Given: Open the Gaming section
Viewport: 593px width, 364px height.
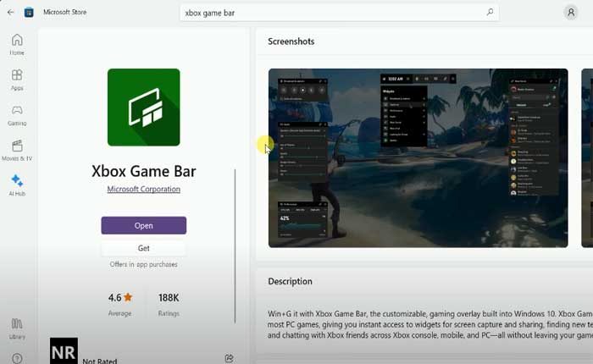Looking at the screenshot, I should pos(17,115).
